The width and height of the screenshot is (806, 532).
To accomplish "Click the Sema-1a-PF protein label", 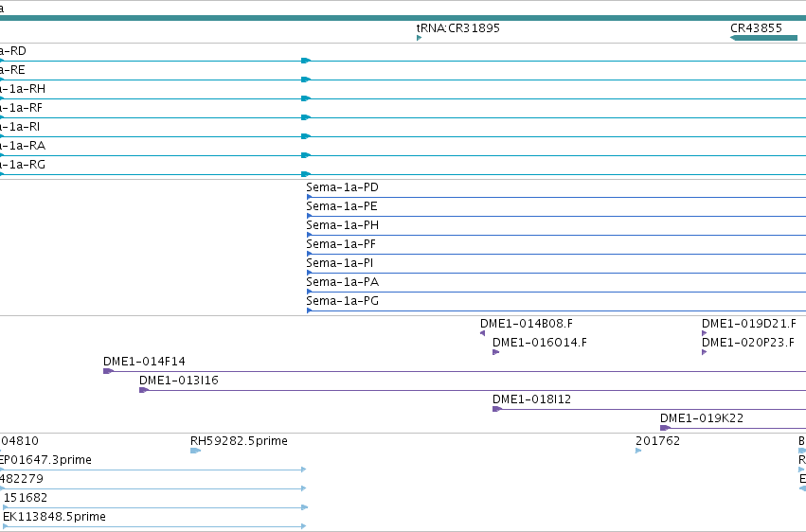I will 341,244.
